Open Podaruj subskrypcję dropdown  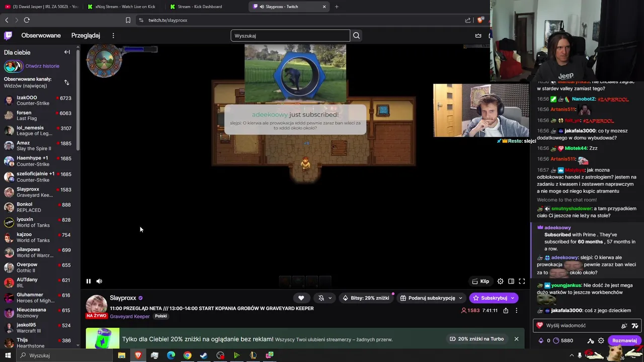tap(431, 298)
